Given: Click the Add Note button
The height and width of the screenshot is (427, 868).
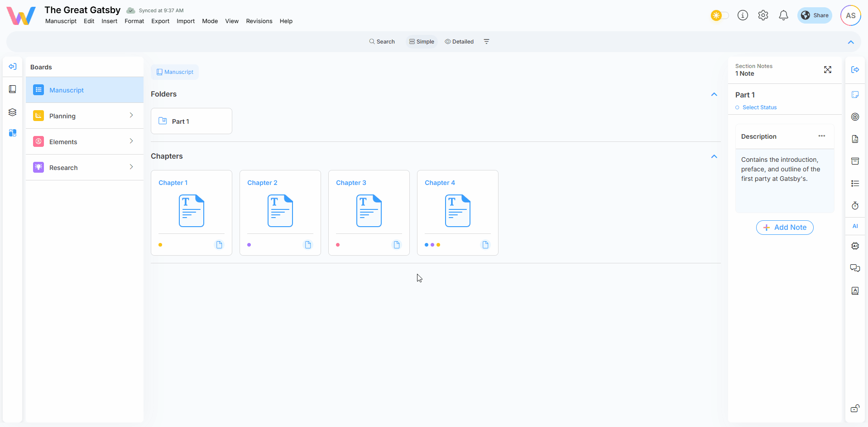Looking at the screenshot, I should [785, 228].
